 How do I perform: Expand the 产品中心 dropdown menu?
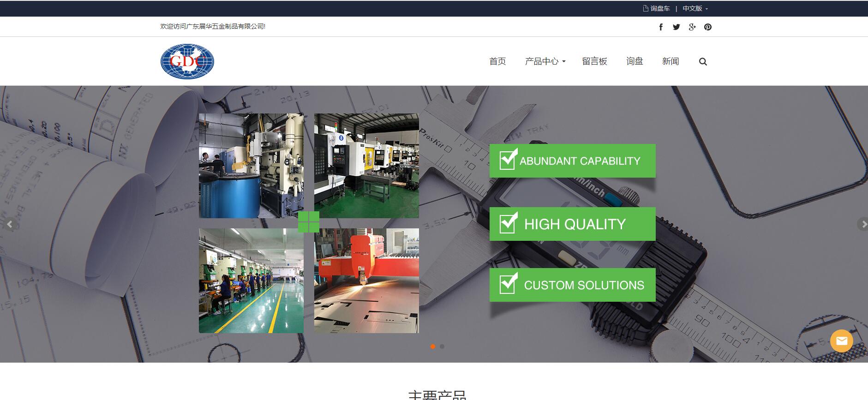[545, 61]
